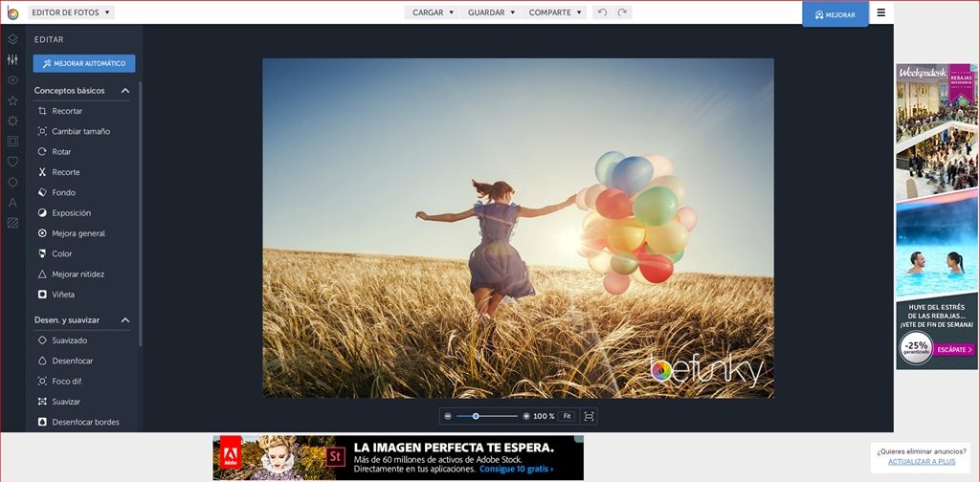Toggle the eye Touch Up sidebar icon

point(12,80)
